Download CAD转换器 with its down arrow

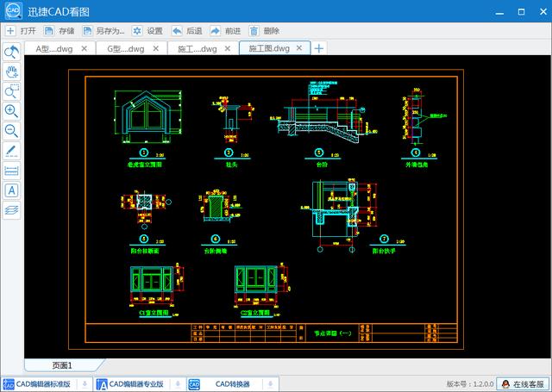click(270, 384)
